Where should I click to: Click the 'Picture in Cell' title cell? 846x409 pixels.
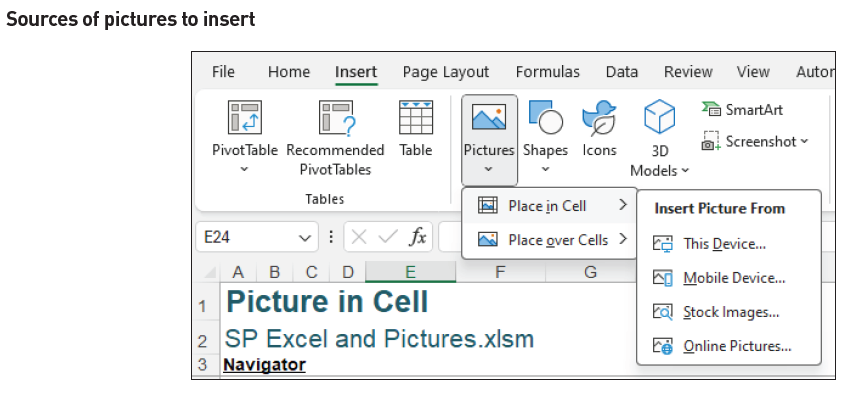pos(327,302)
